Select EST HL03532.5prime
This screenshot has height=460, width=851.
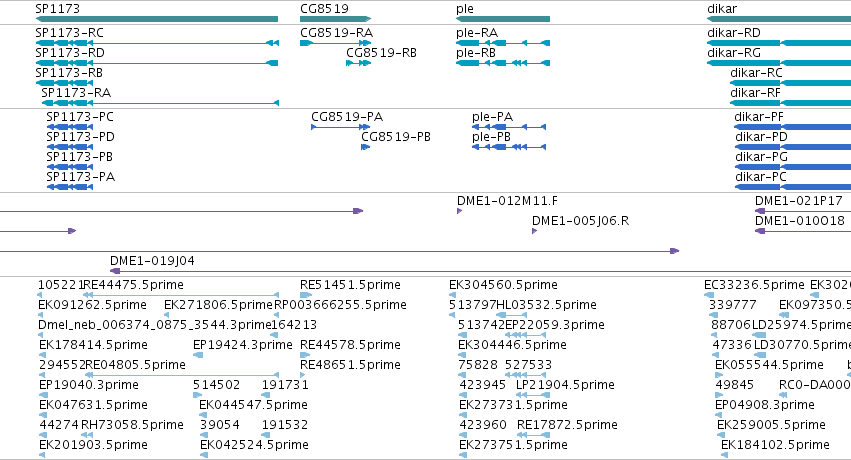click(x=547, y=305)
